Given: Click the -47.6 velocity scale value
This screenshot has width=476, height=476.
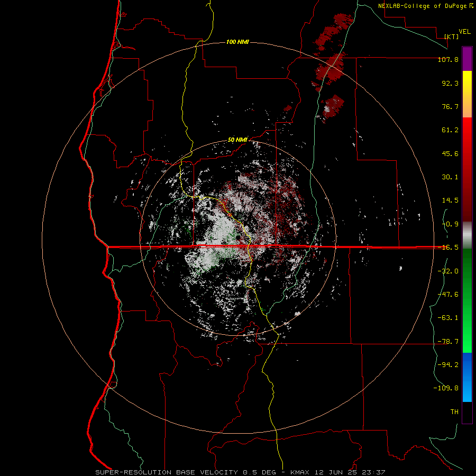Looking at the screenshot, I should click(448, 295).
